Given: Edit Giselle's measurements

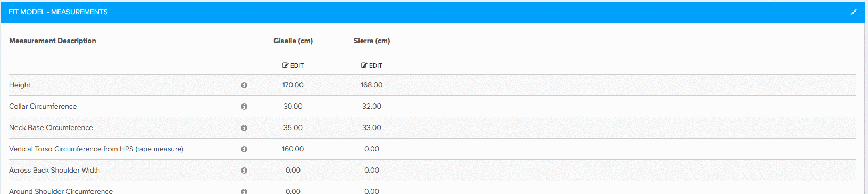Looking at the screenshot, I should point(293,66).
